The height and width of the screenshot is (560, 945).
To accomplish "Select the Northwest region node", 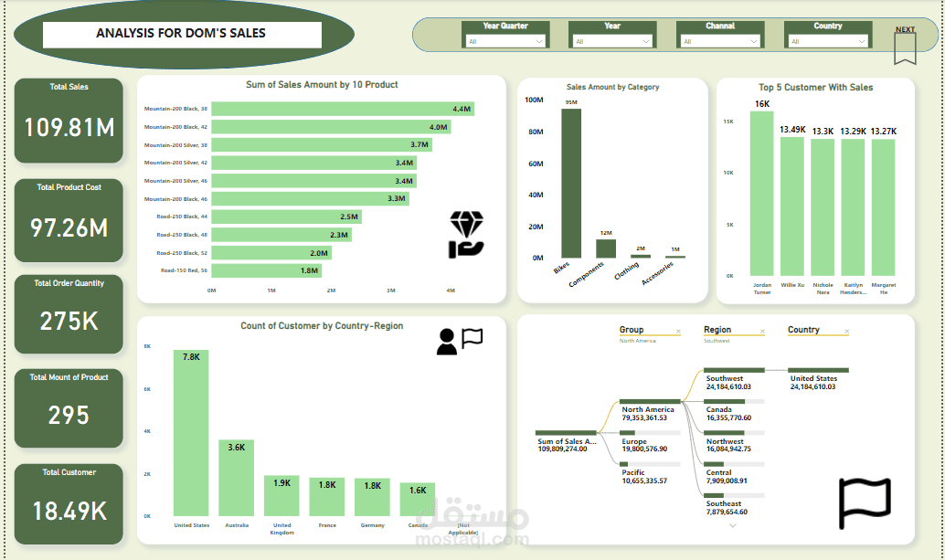I will pos(734,441).
